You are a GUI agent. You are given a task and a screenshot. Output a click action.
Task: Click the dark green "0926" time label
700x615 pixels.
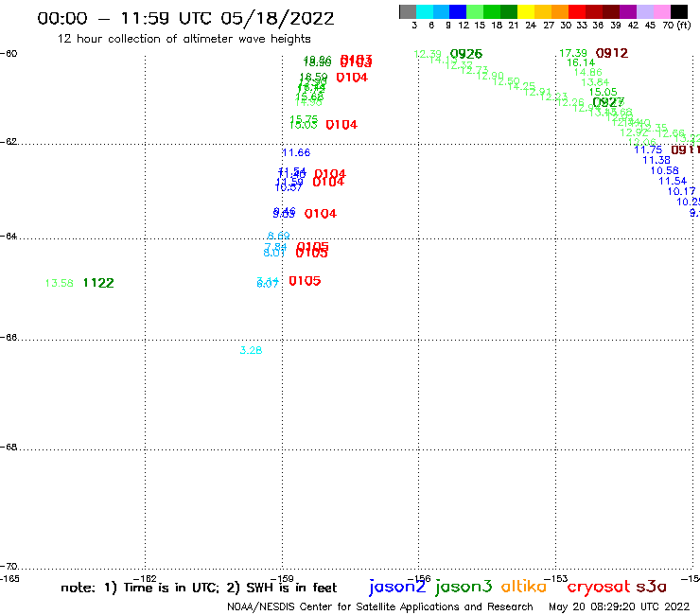click(x=466, y=54)
